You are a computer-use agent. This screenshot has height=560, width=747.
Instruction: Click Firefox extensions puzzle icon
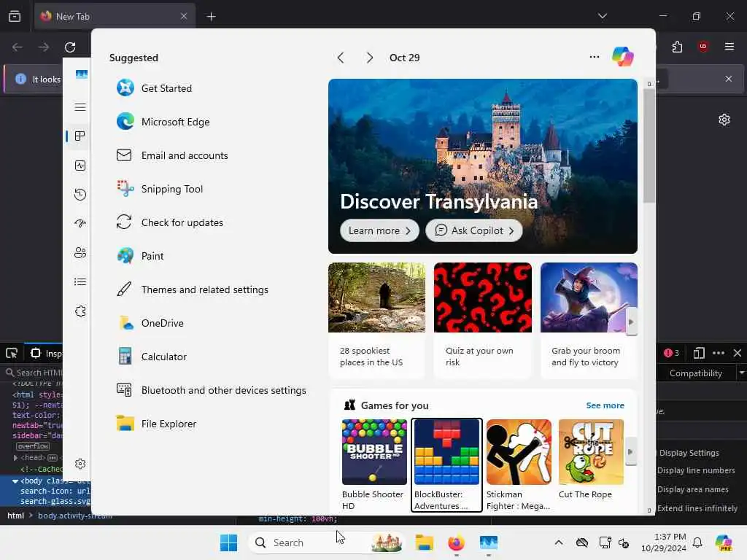click(677, 47)
